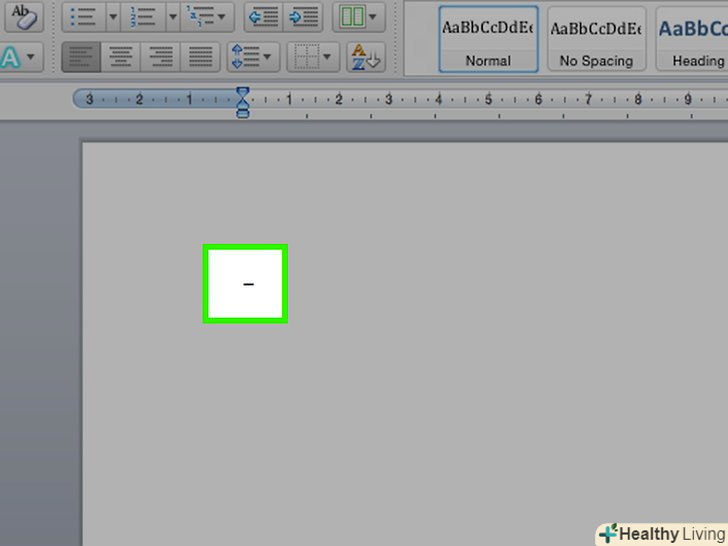Toggle justify text alignment

200,57
